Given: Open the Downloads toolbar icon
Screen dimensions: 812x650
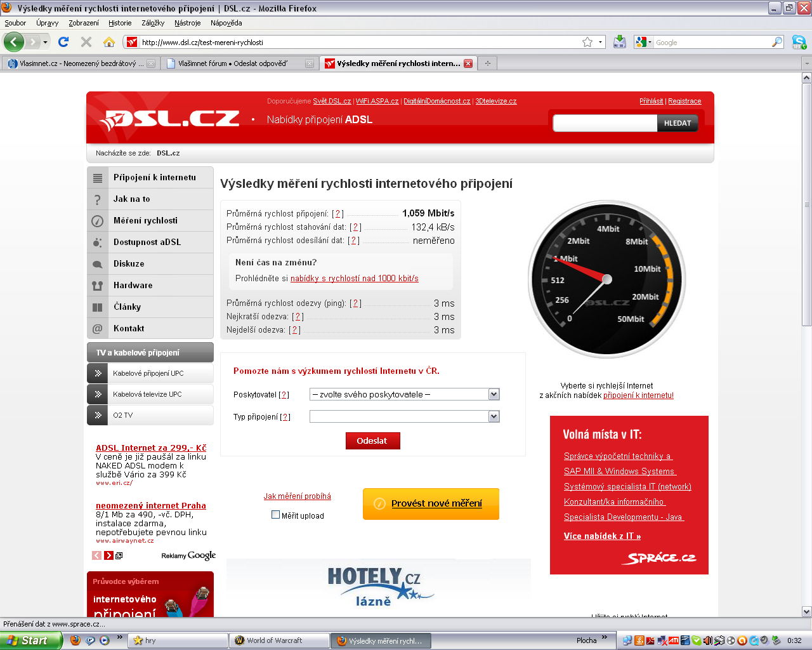Looking at the screenshot, I should (x=620, y=42).
